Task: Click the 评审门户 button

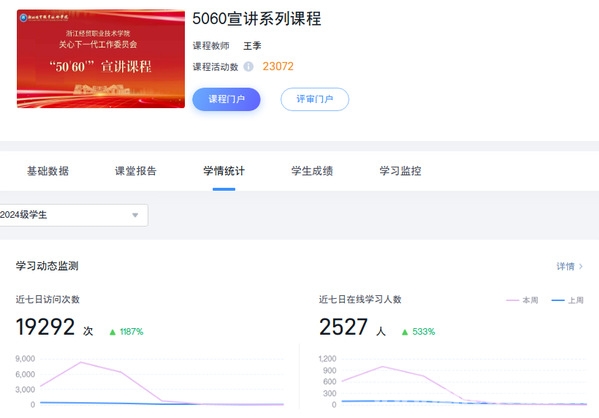Action: click(315, 99)
